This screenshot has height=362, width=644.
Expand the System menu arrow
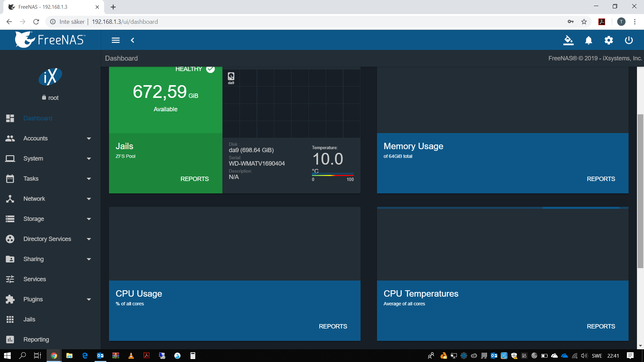tap(89, 159)
